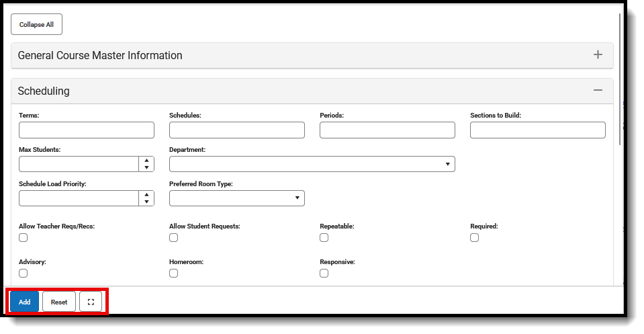Image resolution: width=644 pixels, height=334 pixels.
Task: Click the Reset button
Action: 59,302
